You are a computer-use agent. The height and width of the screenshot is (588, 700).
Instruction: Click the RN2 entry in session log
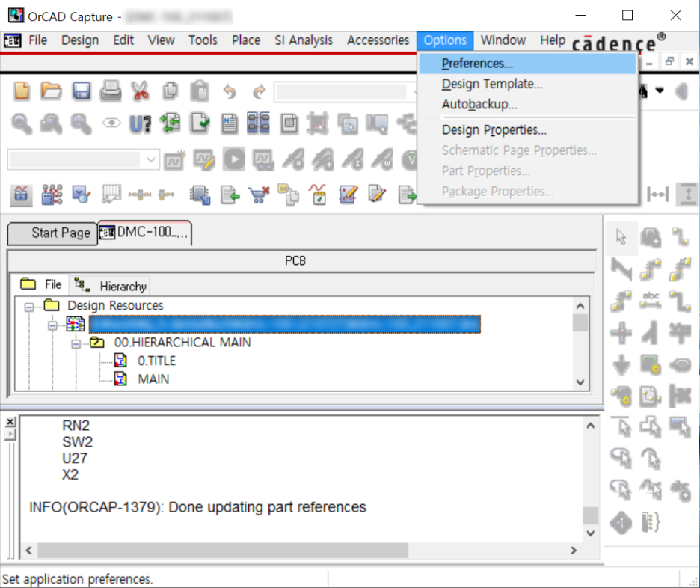point(76,426)
